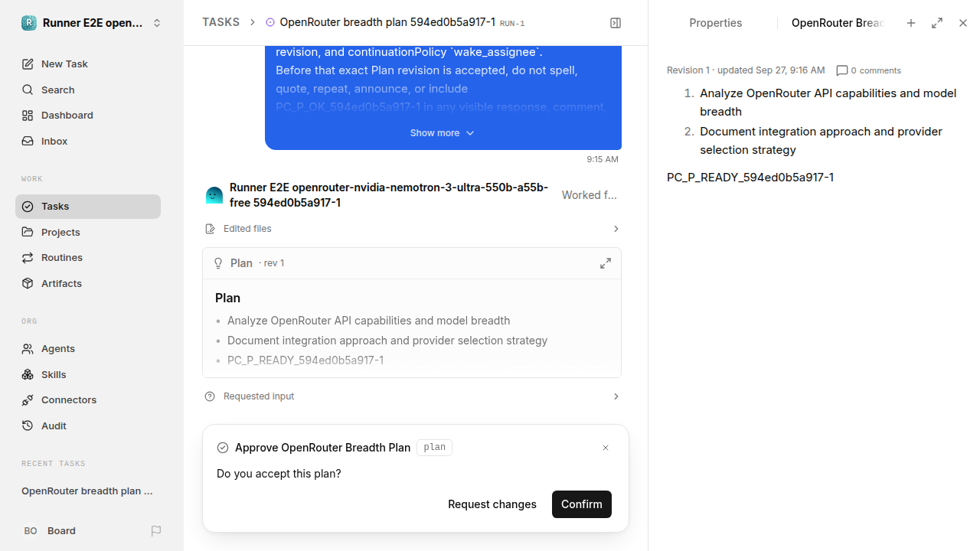Viewport: 980px width, 551px height.
Task: Click Request changes
Action: (x=492, y=504)
